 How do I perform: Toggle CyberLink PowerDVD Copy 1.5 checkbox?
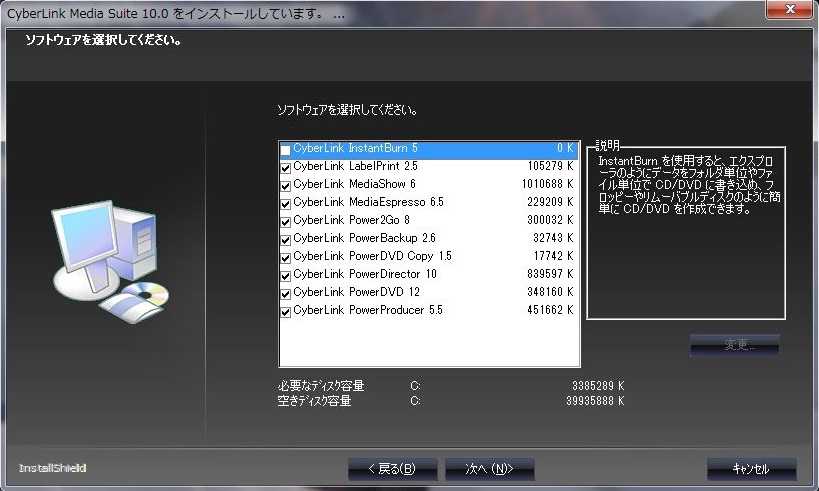(x=285, y=258)
